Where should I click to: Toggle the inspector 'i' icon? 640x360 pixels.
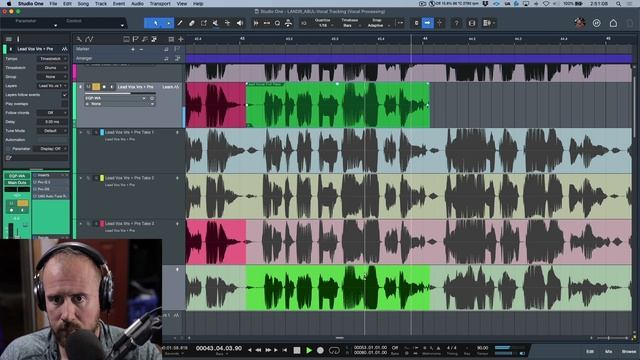click(x=18, y=39)
